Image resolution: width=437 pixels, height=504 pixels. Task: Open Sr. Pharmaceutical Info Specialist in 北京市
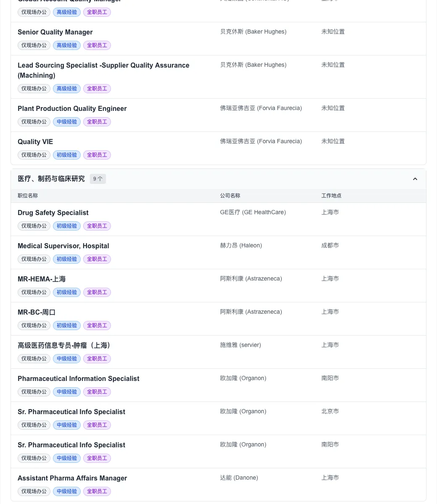[71, 412]
